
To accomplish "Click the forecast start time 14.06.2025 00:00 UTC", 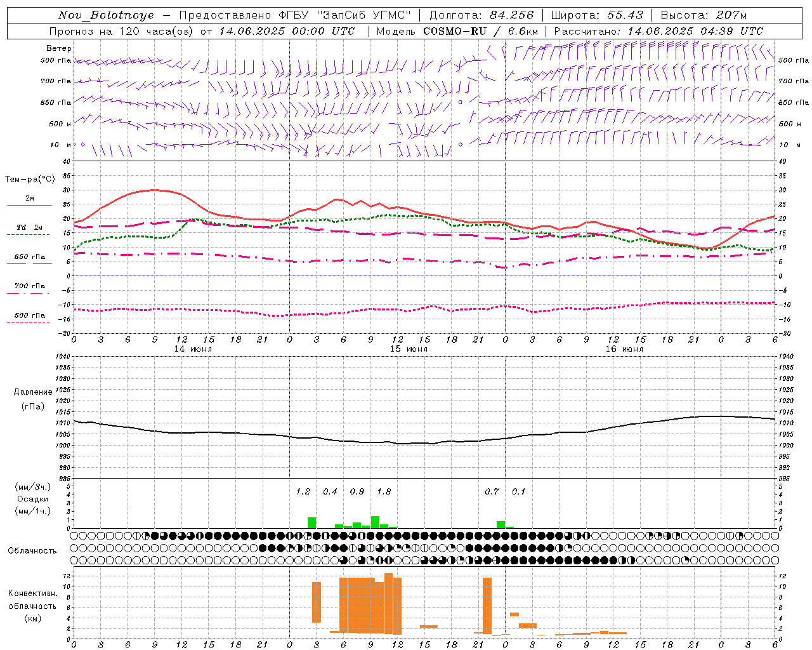I will click(x=287, y=31).
